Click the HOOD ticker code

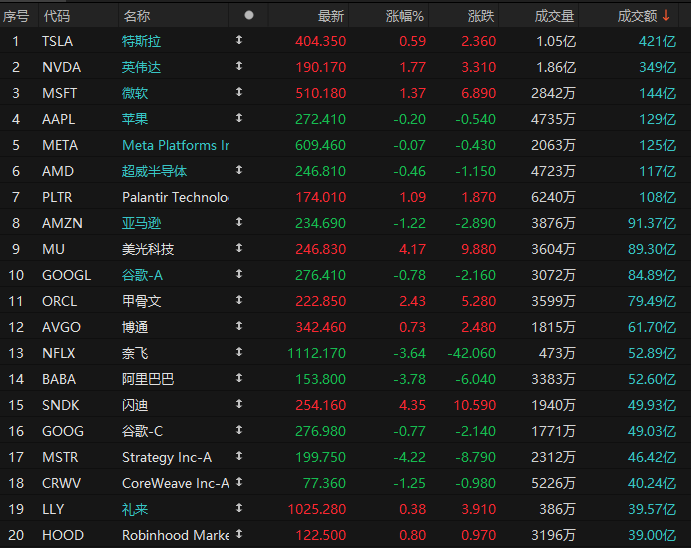coord(63,535)
